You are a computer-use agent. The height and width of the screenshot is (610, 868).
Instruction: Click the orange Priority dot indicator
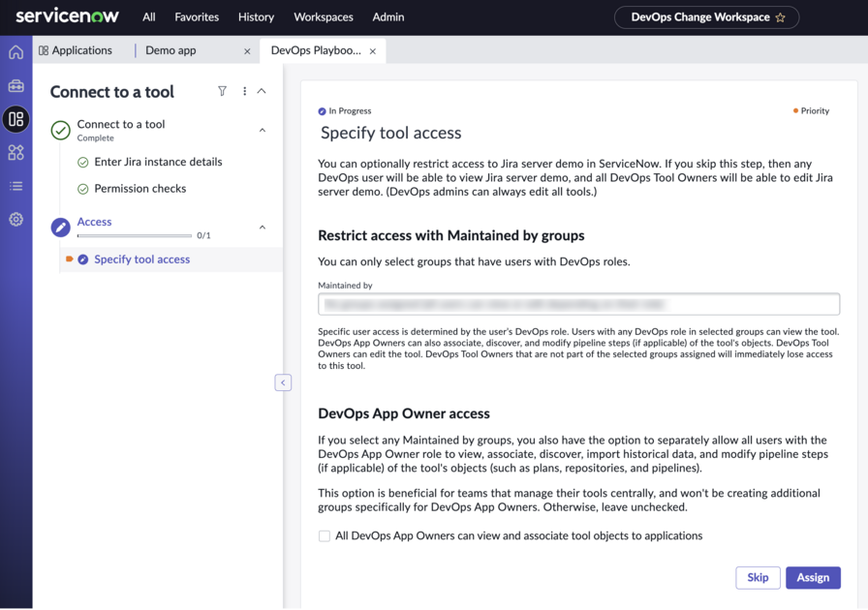click(795, 110)
